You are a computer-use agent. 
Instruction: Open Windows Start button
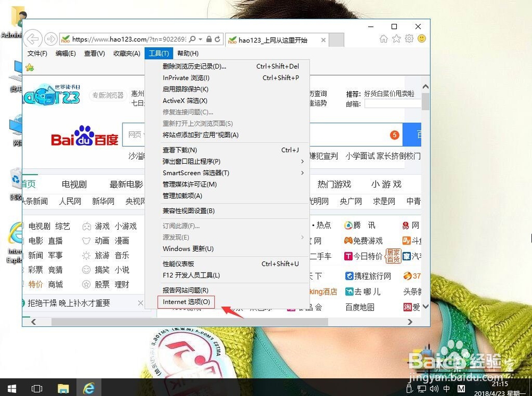click(12, 388)
